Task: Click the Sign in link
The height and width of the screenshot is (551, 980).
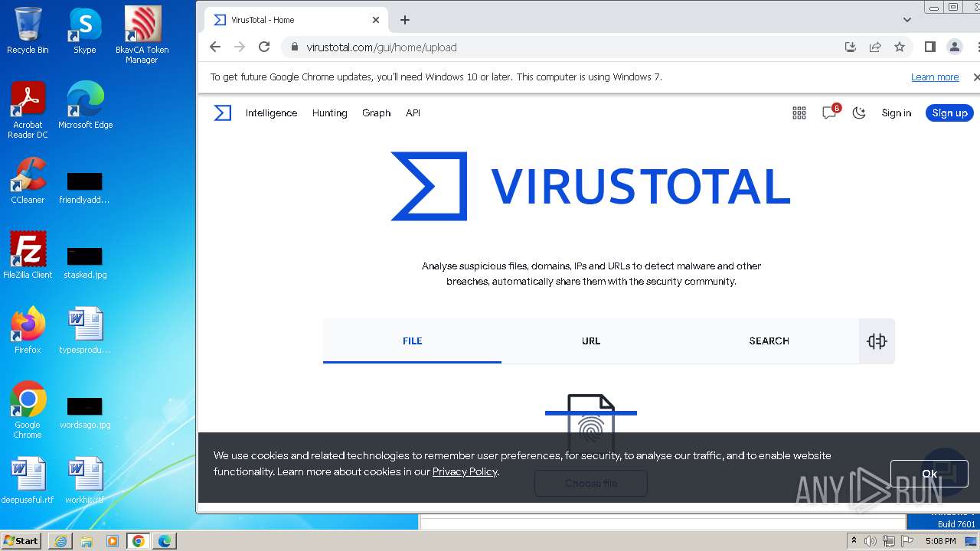Action: [896, 113]
